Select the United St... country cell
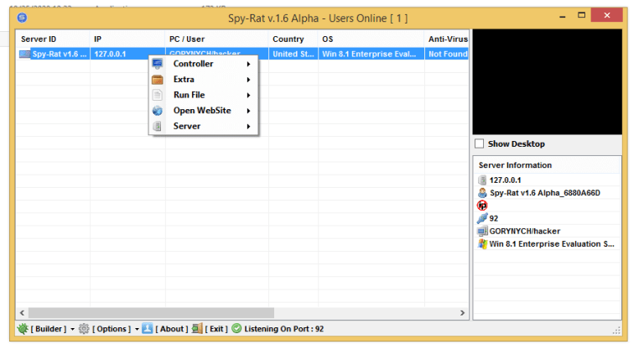Screen dimensions: 644x360 tap(293, 54)
